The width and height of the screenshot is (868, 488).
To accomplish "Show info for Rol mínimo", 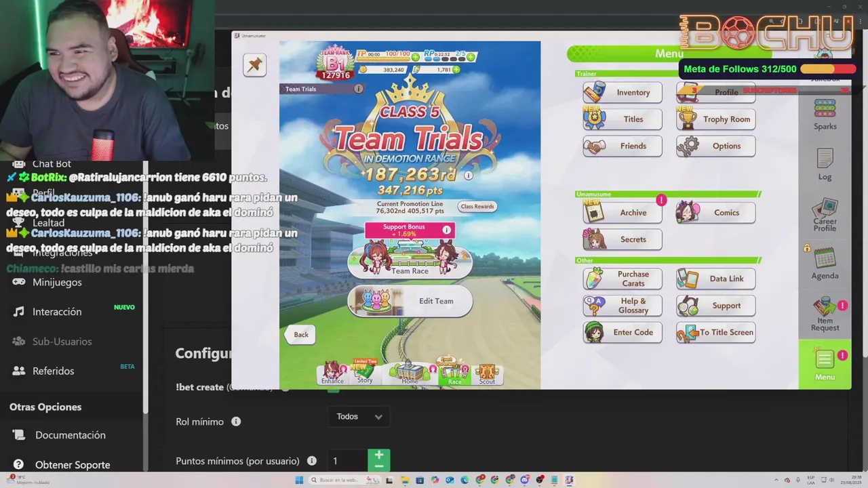I will tap(236, 422).
